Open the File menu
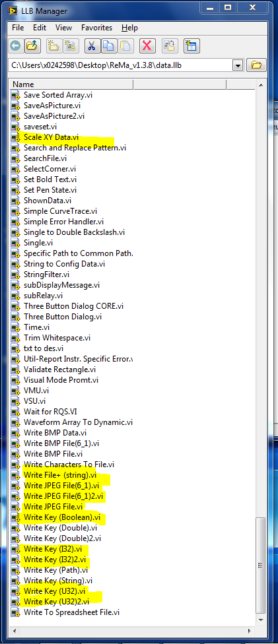Screen dimensions: 278x644 pyautogui.click(x=18, y=28)
